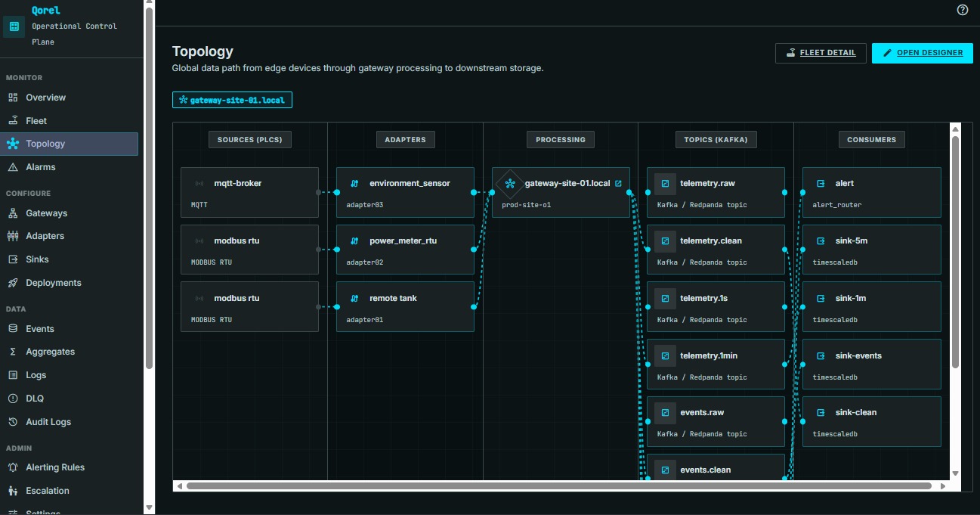Open the Fleet page
Image resolution: width=980 pixels, height=515 pixels.
[69, 121]
